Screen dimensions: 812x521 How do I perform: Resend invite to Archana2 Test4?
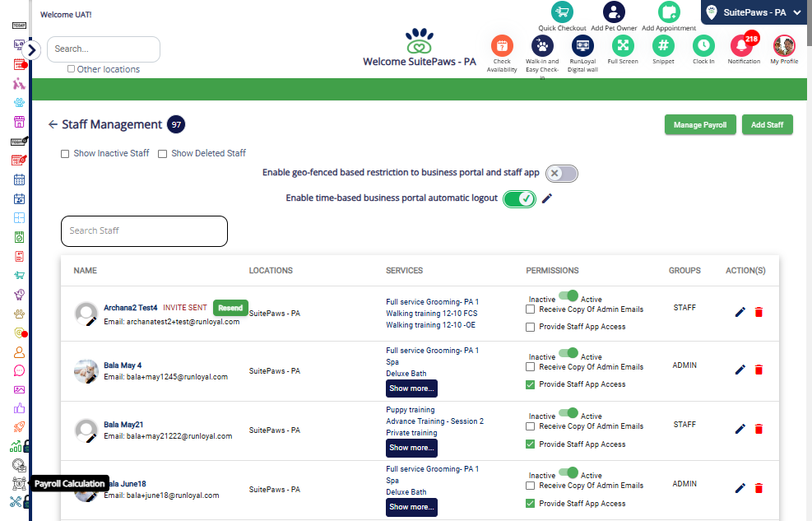click(x=230, y=308)
